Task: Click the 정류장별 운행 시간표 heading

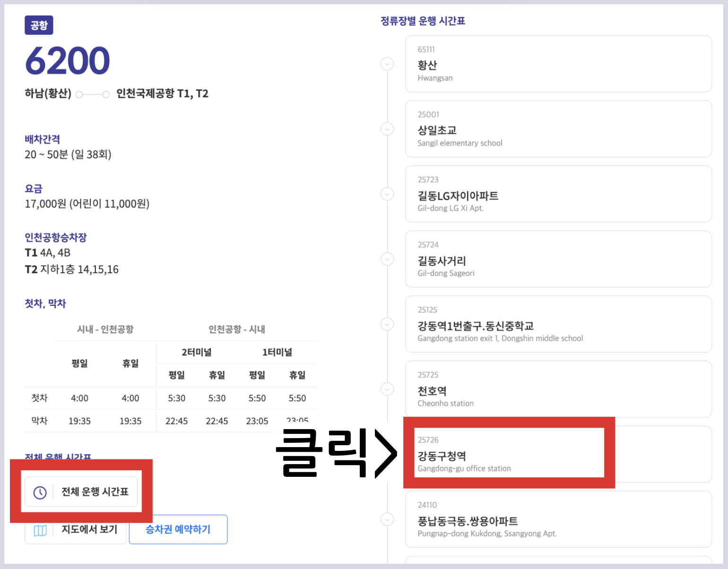Action: point(422,21)
